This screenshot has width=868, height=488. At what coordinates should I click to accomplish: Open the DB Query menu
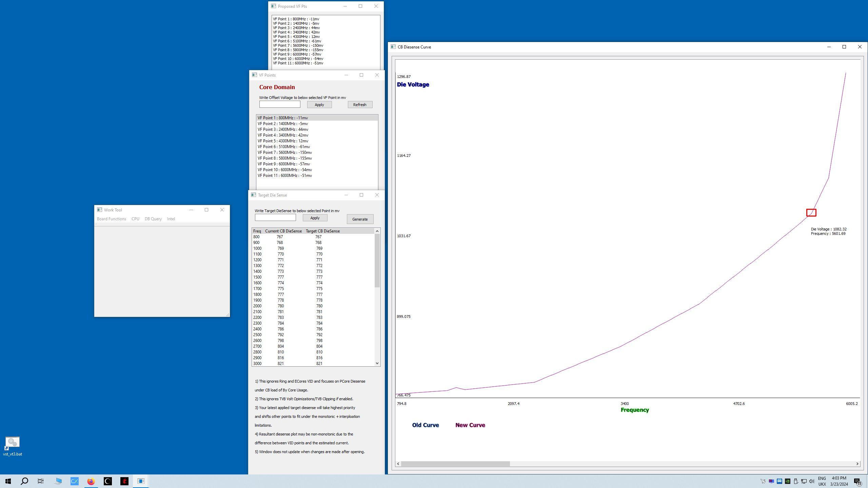pos(153,219)
